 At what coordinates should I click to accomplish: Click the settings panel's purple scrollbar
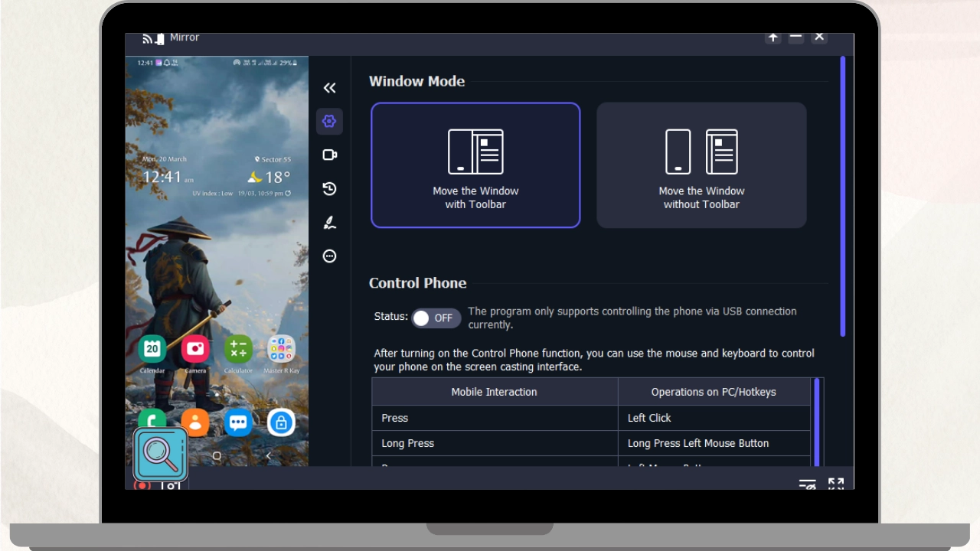point(843,197)
